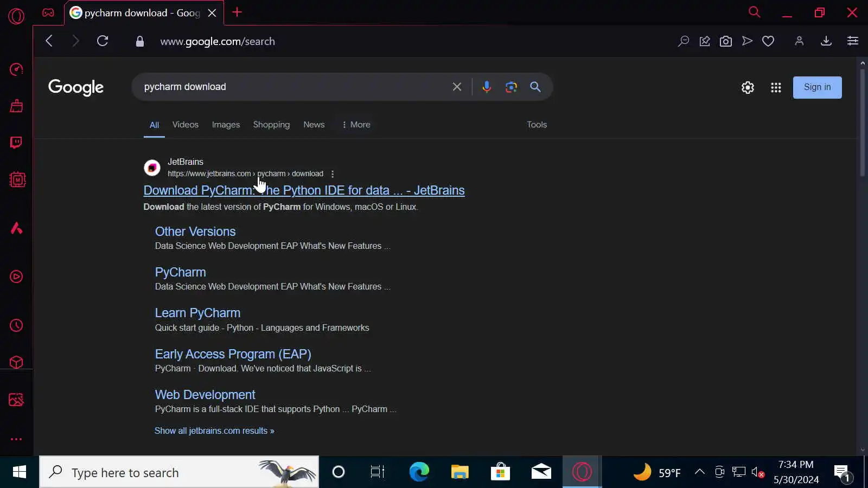868x488 pixels.
Task: Clear the Google search box text
Action: [x=457, y=87]
